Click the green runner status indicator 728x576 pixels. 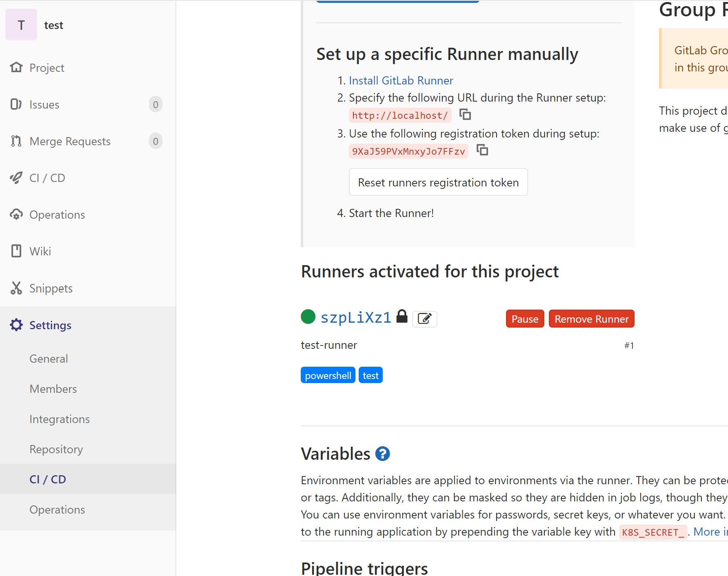pyautogui.click(x=308, y=317)
